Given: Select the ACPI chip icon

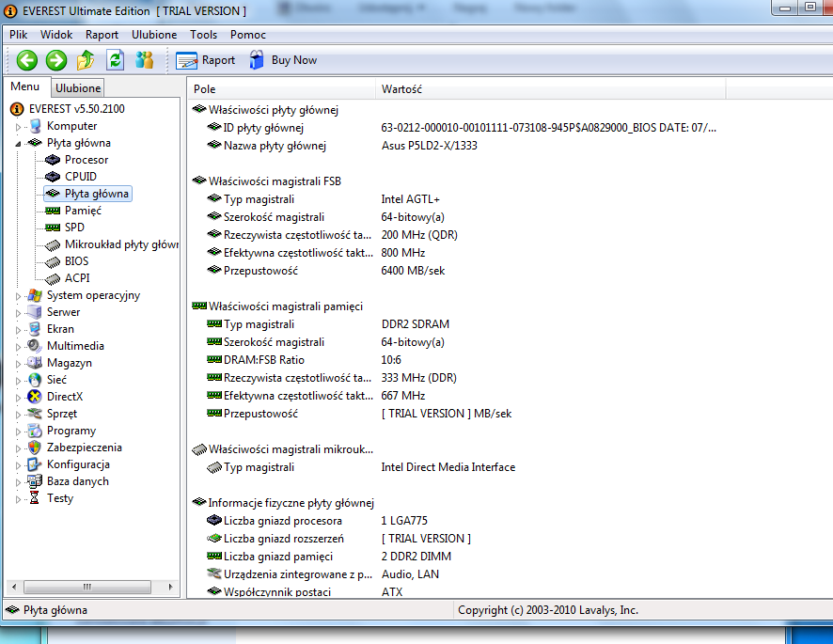Looking at the screenshot, I should click(x=53, y=279).
